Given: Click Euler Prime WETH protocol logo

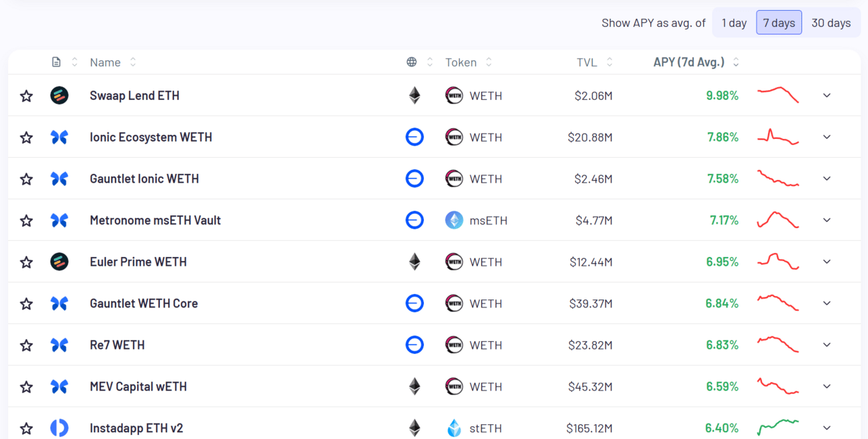Looking at the screenshot, I should 59,262.
